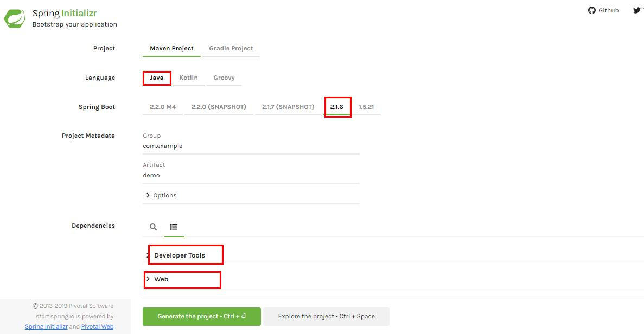Click the Group input field com.example
The image size is (644, 334).
[x=251, y=146]
